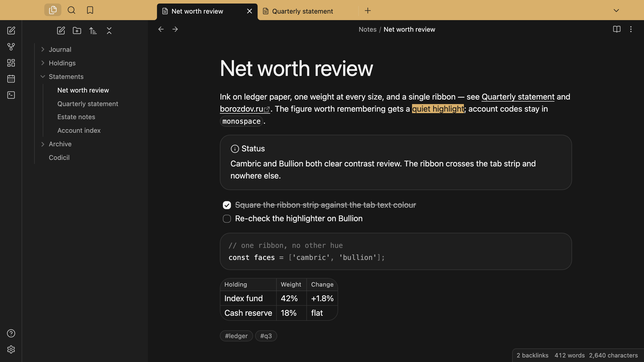
Task: Collapse all folders in explorer
Action: pyautogui.click(x=109, y=31)
